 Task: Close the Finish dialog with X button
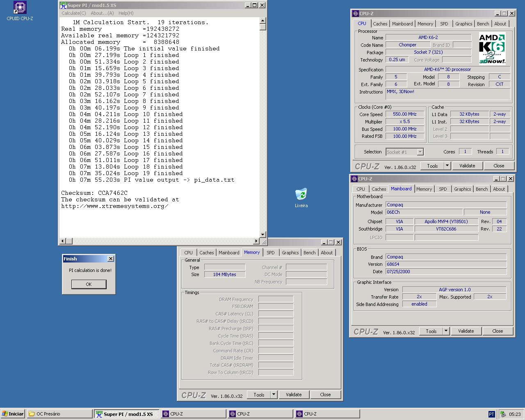click(x=110, y=259)
